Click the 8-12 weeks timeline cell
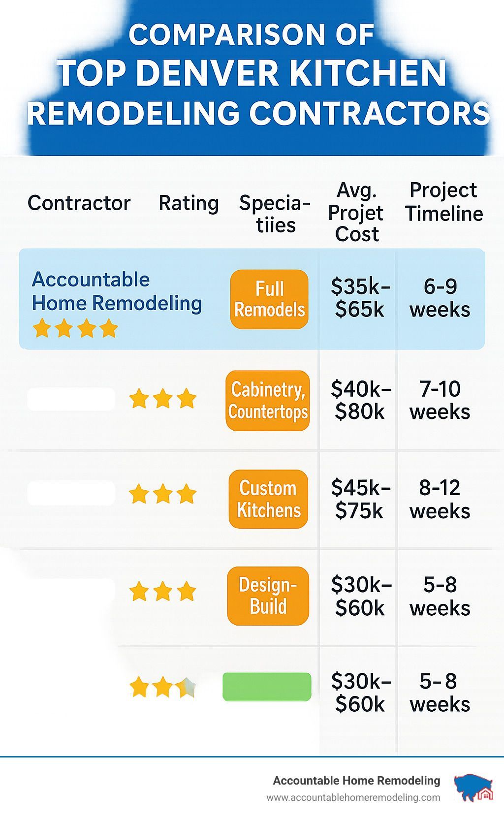 (x=440, y=499)
